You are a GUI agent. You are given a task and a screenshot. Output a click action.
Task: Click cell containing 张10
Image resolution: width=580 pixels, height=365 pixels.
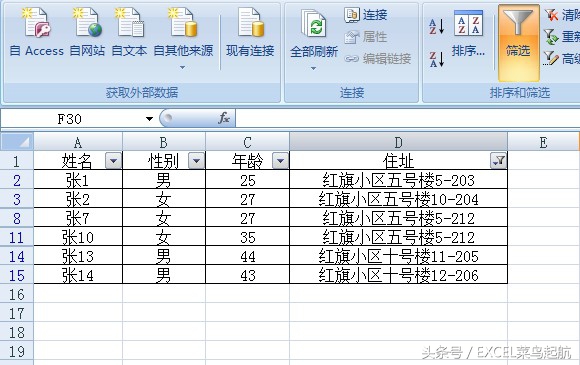[x=78, y=237]
